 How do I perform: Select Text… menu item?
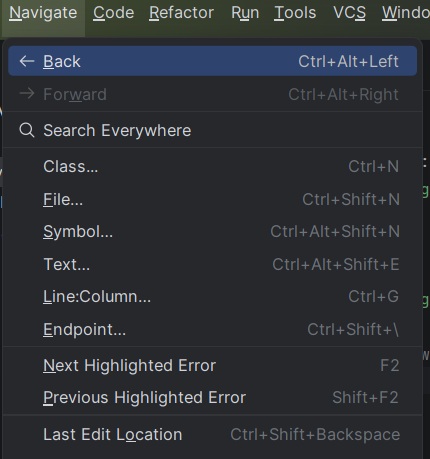coord(213,264)
